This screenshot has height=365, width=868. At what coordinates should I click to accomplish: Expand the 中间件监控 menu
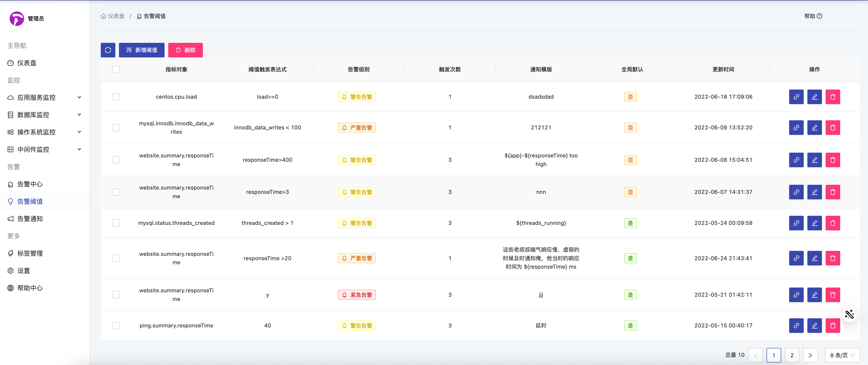tap(44, 149)
